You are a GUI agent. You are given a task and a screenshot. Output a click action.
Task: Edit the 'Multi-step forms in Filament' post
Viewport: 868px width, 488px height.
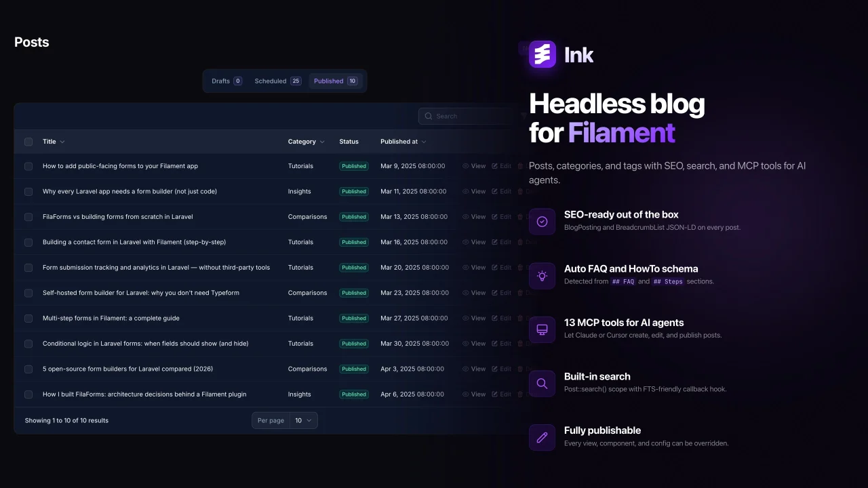502,318
